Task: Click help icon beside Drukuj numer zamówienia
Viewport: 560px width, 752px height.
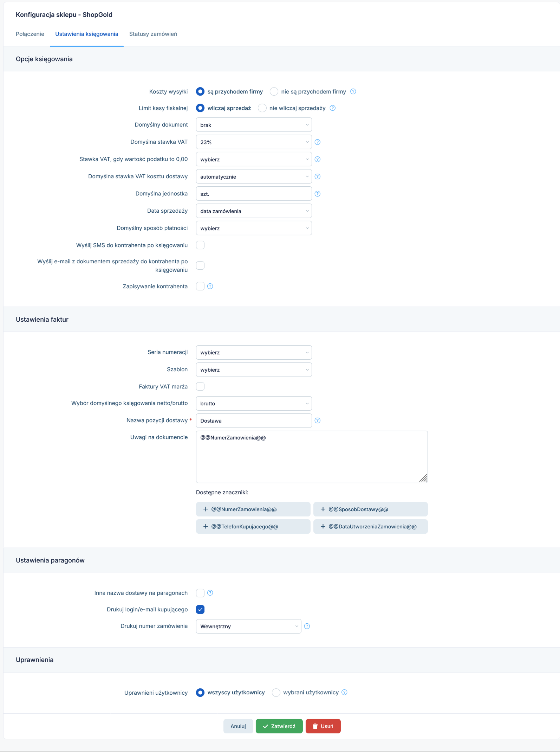Action: pos(307,626)
